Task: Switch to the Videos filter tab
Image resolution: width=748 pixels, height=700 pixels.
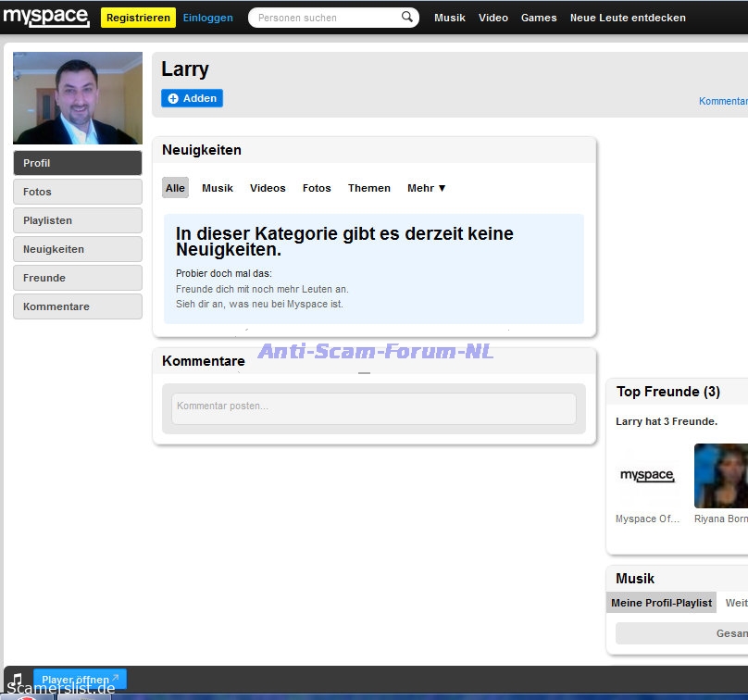Action: coord(268,188)
